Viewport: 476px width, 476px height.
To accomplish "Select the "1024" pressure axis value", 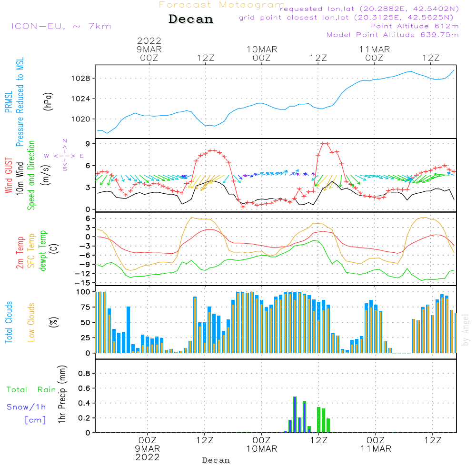I will (80, 99).
